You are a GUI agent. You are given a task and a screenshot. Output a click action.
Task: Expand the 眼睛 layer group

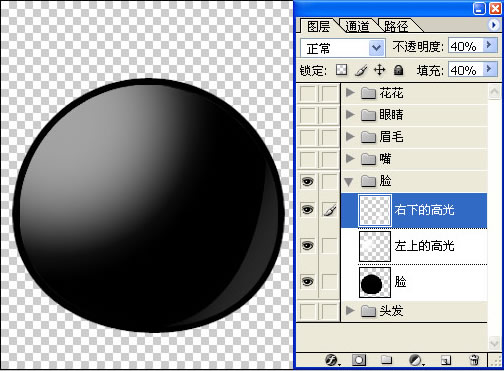click(349, 115)
